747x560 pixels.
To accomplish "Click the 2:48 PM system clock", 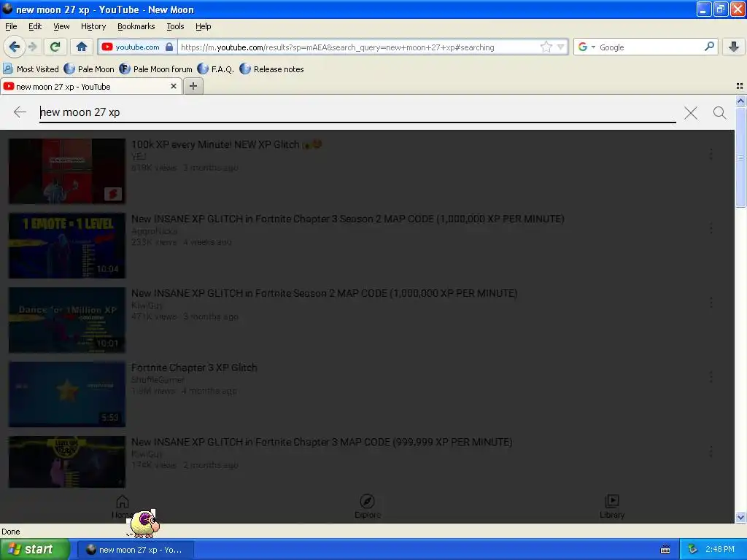I will click(720, 550).
